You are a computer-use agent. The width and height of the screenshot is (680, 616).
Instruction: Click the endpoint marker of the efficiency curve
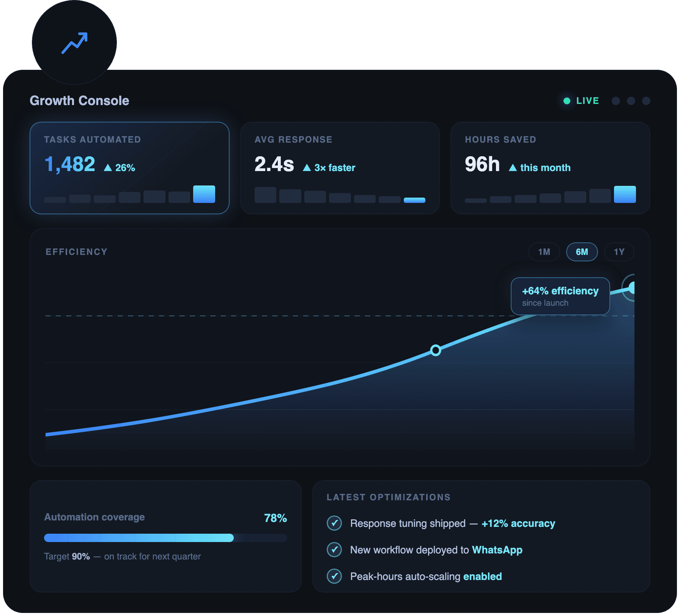tap(631, 288)
